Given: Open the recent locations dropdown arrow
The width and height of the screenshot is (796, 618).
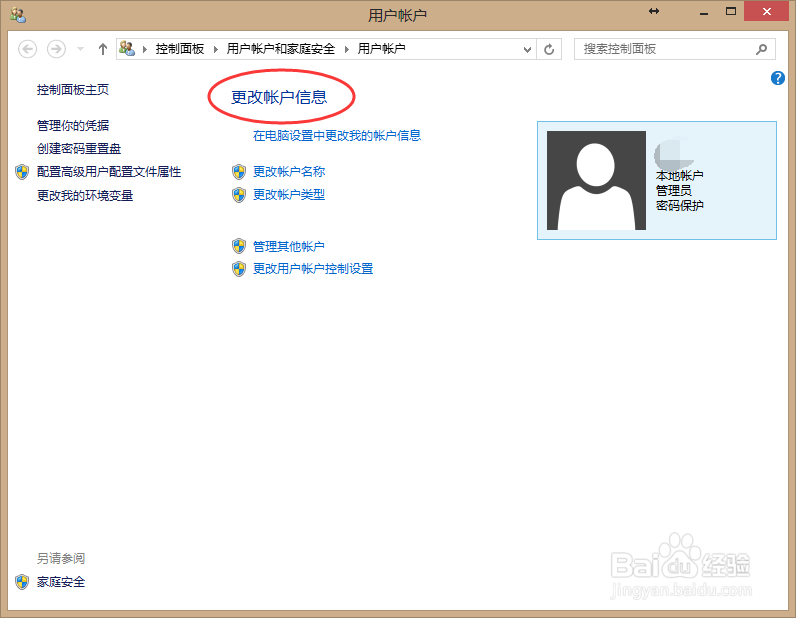Looking at the screenshot, I should pyautogui.click(x=80, y=49).
